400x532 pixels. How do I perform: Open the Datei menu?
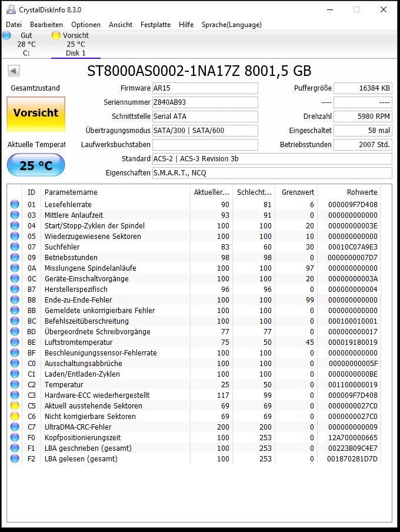pos(14,25)
